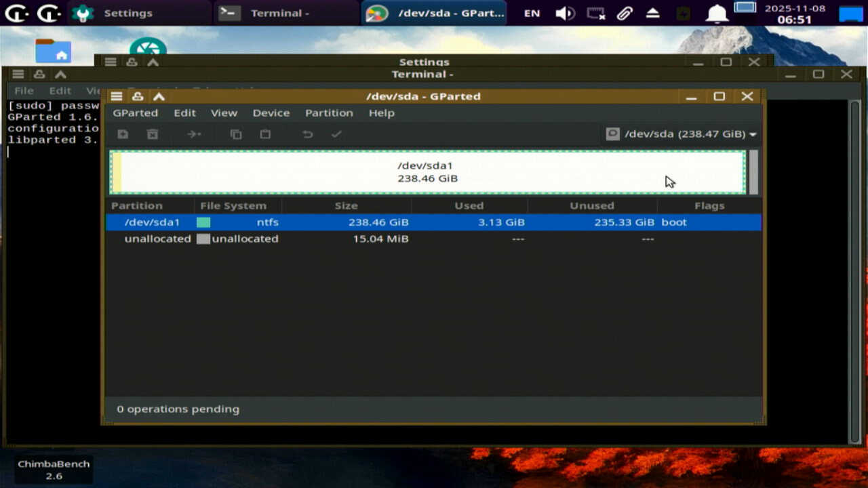Open the home folder desktop icon
This screenshot has height=488, width=868.
coord(53,50)
